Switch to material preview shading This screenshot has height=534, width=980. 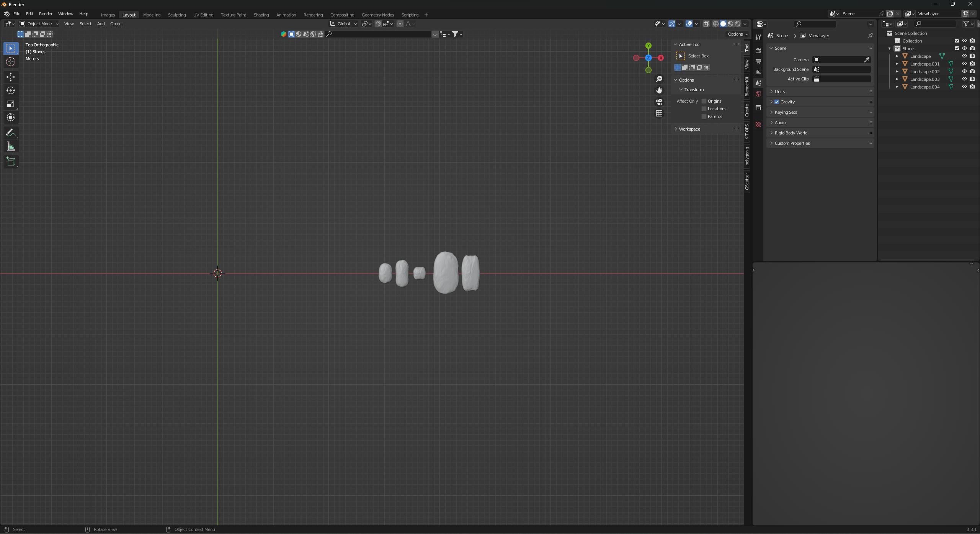(x=730, y=24)
